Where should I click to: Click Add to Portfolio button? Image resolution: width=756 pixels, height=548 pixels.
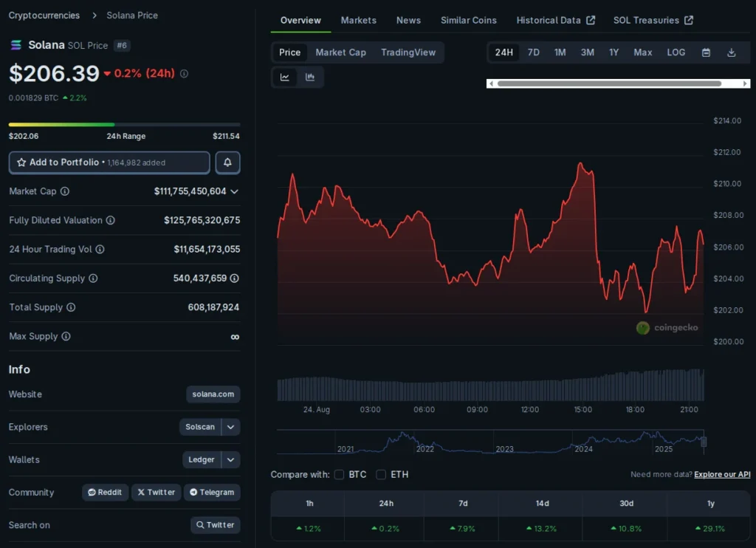[109, 162]
